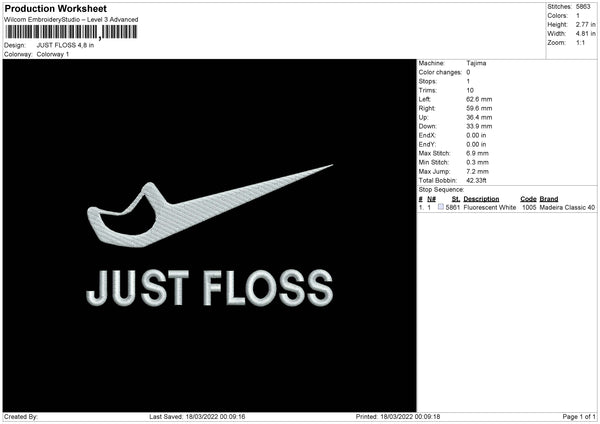Click the Fluorescent White color swatch in Stop Sequence

coord(440,207)
